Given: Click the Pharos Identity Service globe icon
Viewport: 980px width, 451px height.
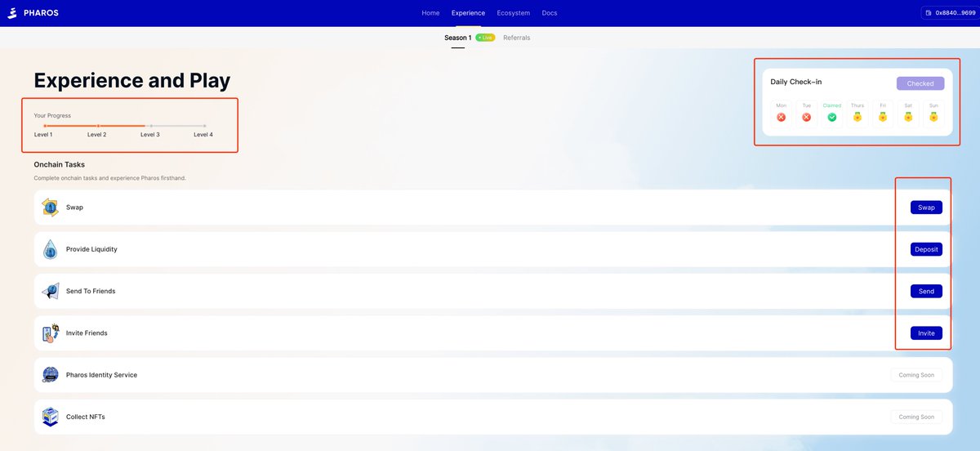Looking at the screenshot, I should point(50,375).
